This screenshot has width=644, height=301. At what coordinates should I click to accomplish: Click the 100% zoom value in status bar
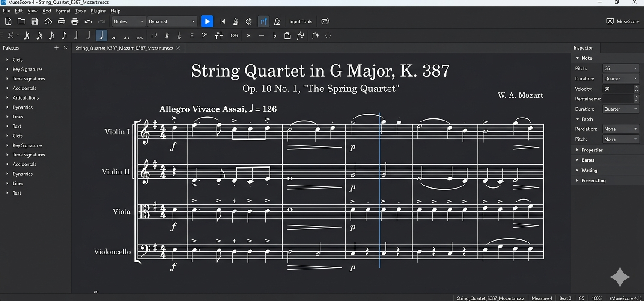pos(597,298)
